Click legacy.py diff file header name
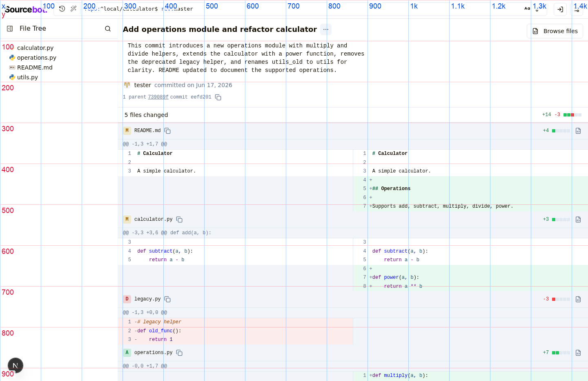Screen dimensions: 588x381 tap(147, 299)
